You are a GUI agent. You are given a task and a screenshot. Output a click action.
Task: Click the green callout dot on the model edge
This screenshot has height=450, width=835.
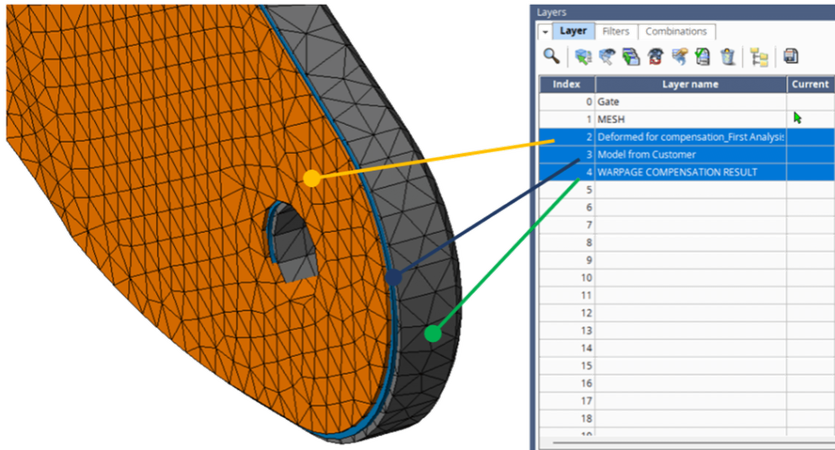pyautogui.click(x=432, y=333)
